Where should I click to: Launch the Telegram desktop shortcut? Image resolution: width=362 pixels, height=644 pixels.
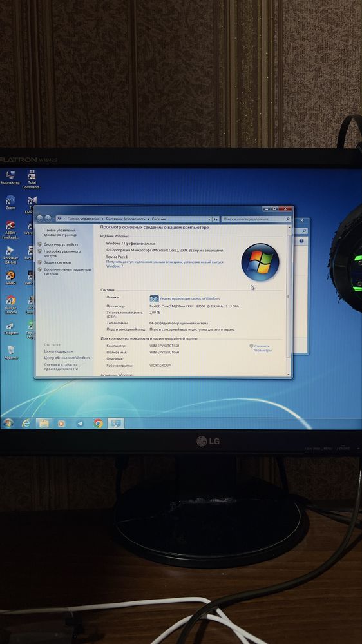click(11, 328)
